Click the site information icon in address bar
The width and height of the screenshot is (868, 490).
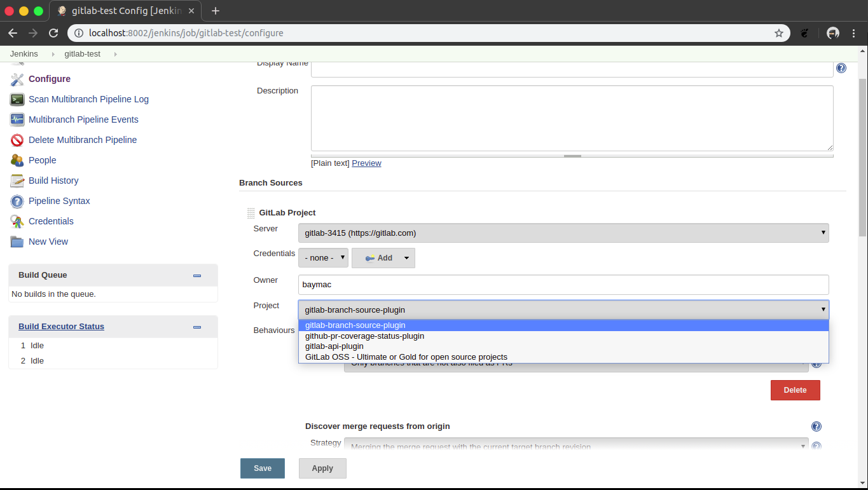79,33
